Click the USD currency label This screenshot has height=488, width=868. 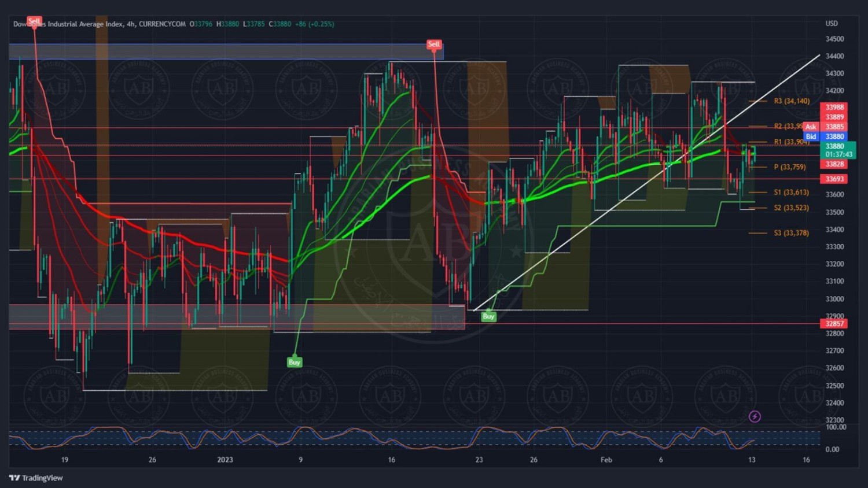pos(831,24)
